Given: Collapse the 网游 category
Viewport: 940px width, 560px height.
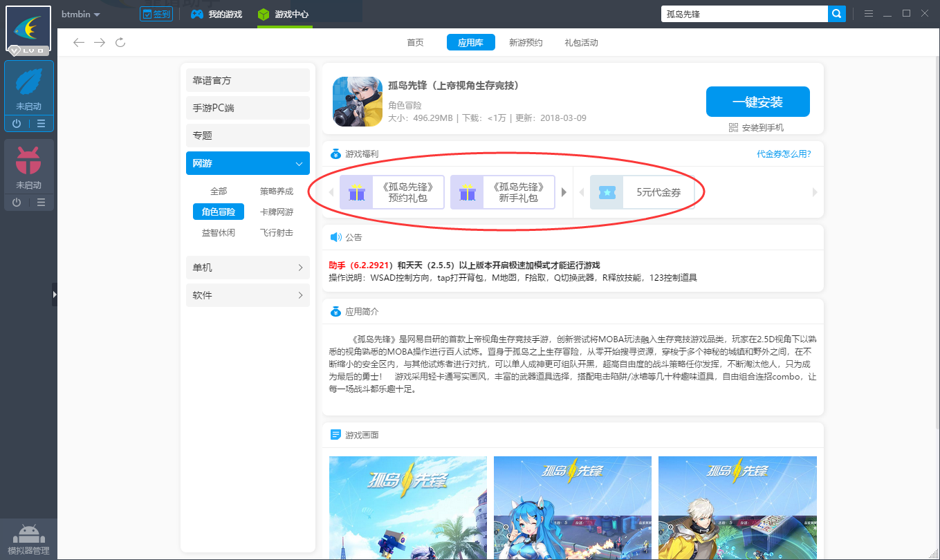Looking at the screenshot, I should click(x=248, y=164).
